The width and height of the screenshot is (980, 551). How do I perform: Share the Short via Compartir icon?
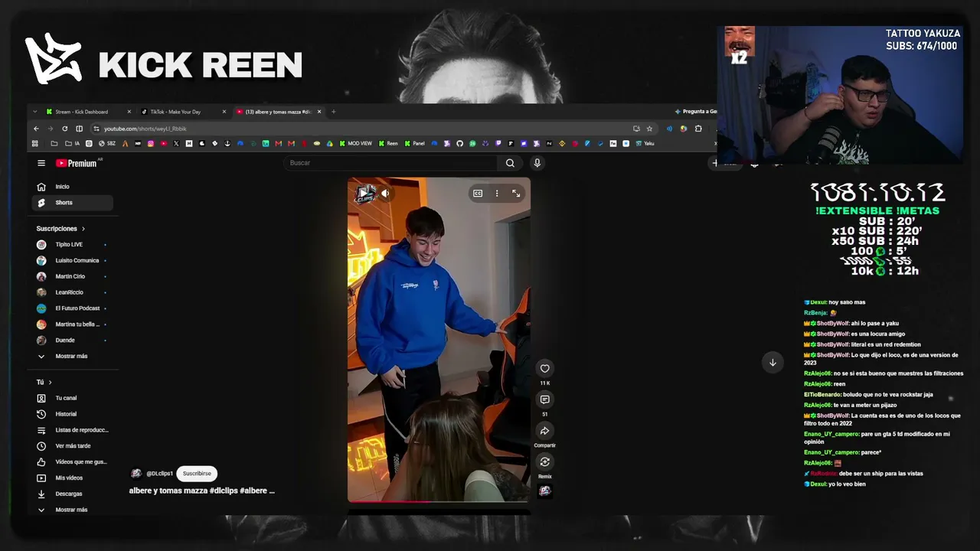click(544, 431)
